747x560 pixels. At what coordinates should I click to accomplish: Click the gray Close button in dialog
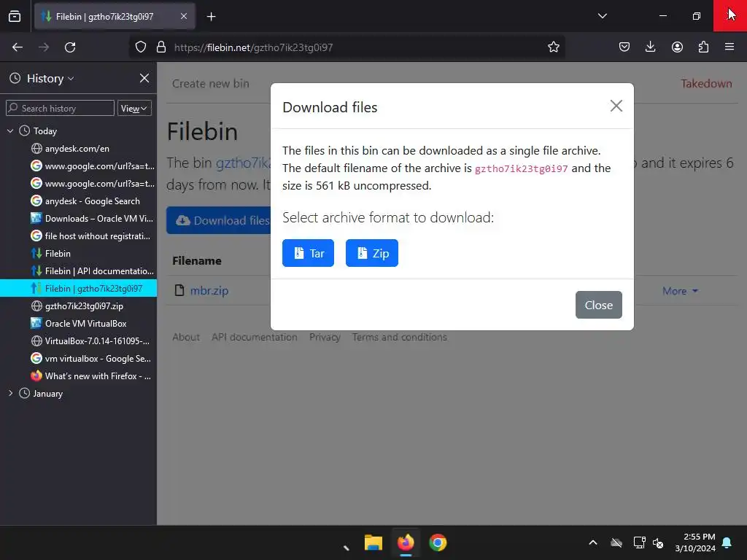598,305
